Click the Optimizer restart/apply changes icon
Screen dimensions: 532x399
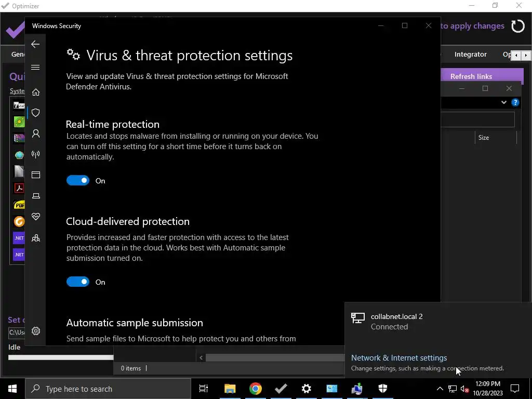(x=518, y=26)
